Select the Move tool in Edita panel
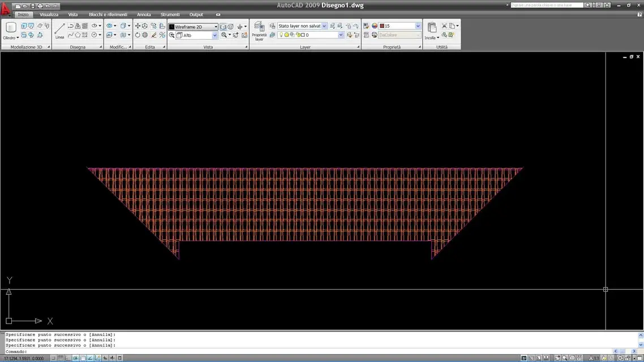 pos(138,26)
